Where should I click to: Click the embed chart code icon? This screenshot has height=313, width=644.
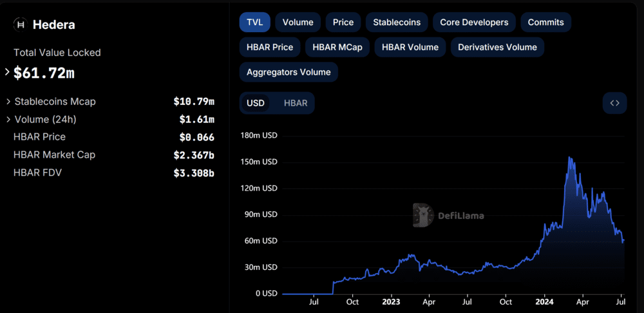(x=614, y=103)
